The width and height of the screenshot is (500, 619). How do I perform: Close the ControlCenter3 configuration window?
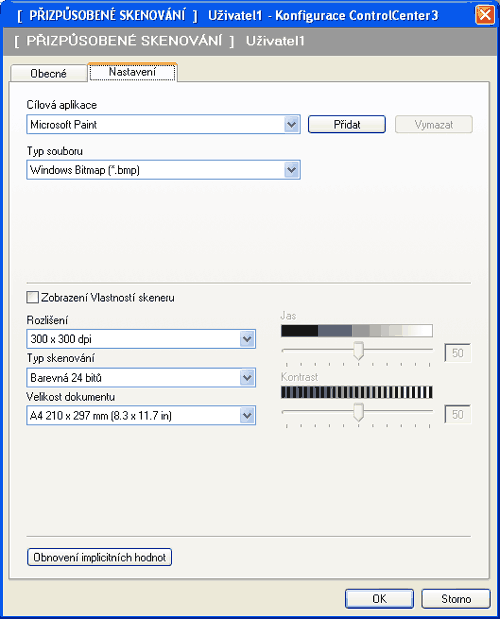coord(484,15)
